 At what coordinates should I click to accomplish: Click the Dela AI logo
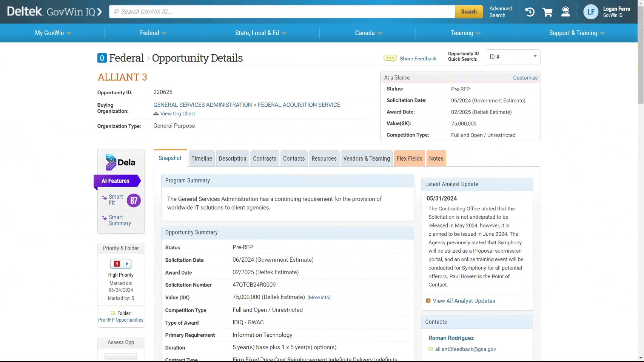click(121, 162)
